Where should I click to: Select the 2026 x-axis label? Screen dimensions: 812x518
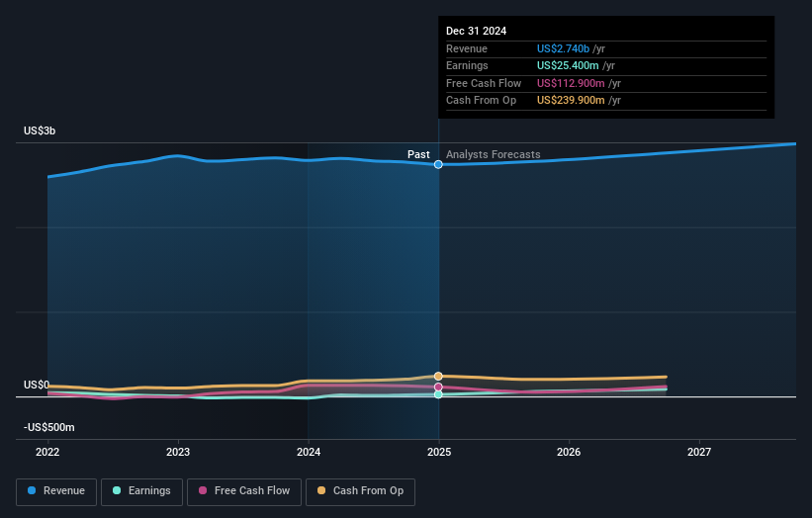click(x=569, y=453)
